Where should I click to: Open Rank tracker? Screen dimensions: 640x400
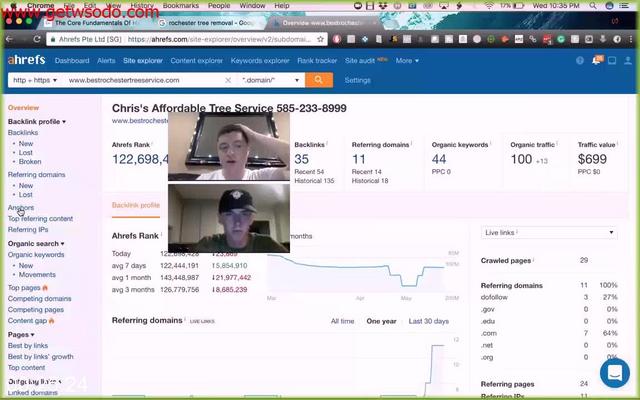[317, 60]
